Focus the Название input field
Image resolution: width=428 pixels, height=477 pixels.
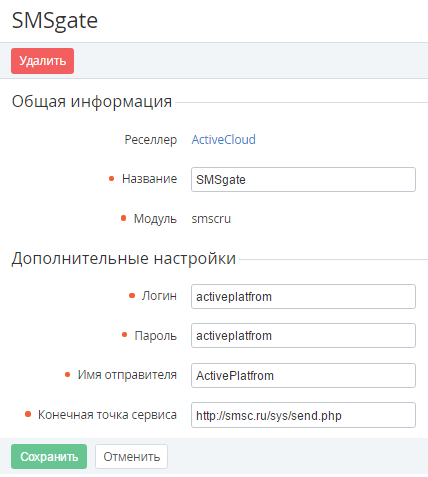(303, 180)
